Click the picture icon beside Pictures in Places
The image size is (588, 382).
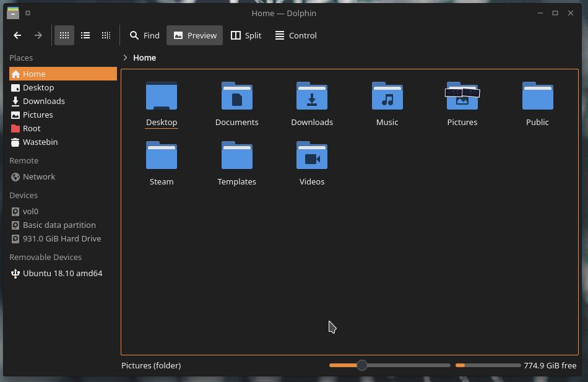point(15,115)
